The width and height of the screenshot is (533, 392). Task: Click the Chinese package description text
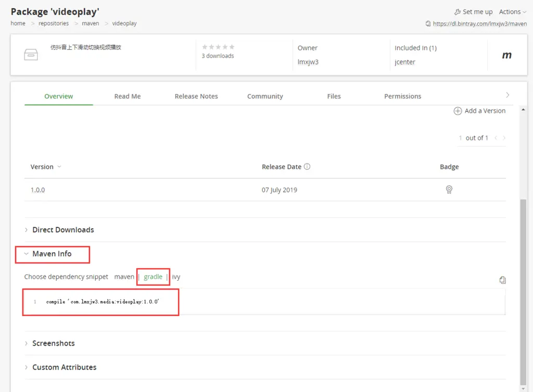tap(86, 47)
